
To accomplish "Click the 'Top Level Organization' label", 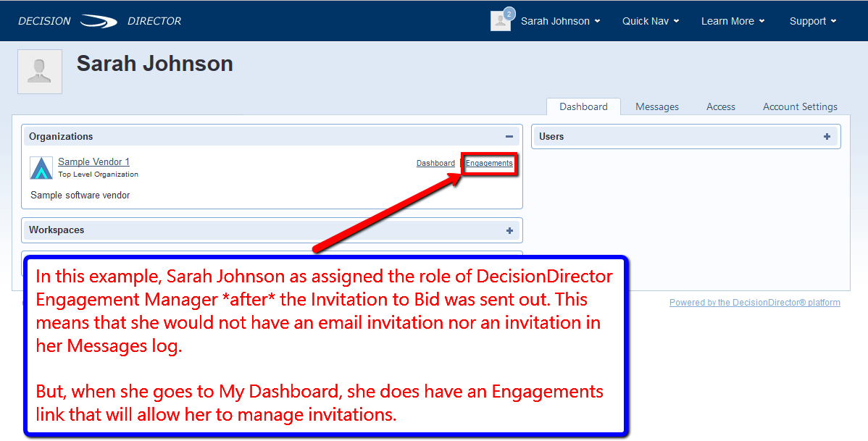I will tap(98, 175).
